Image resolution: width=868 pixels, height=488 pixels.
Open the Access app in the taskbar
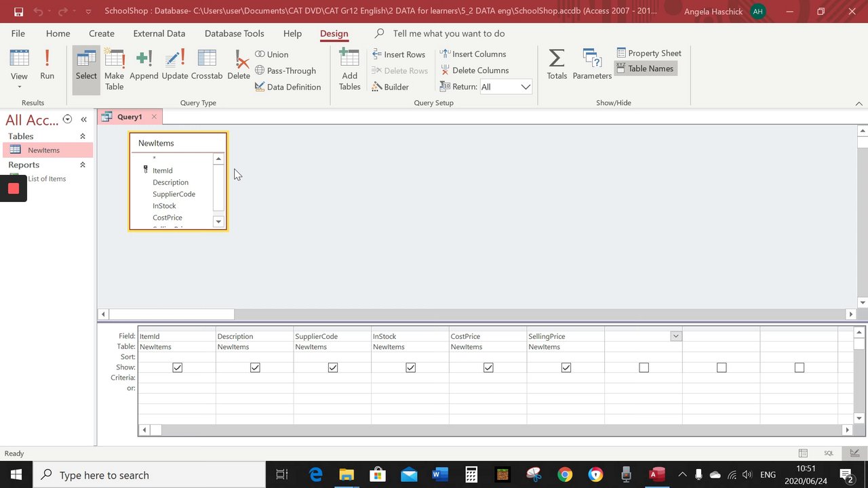657,475
